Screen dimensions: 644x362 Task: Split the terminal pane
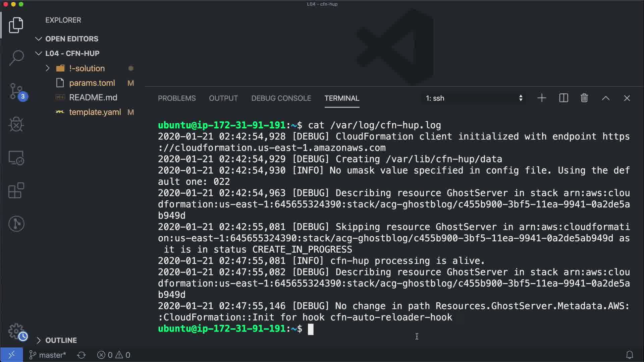tap(563, 98)
